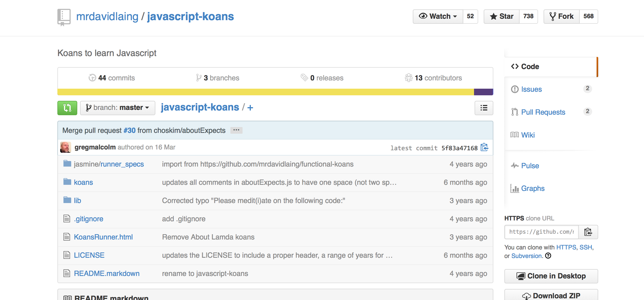Click the file icon next to README.markdown
This screenshot has height=300, width=644.
point(67,273)
